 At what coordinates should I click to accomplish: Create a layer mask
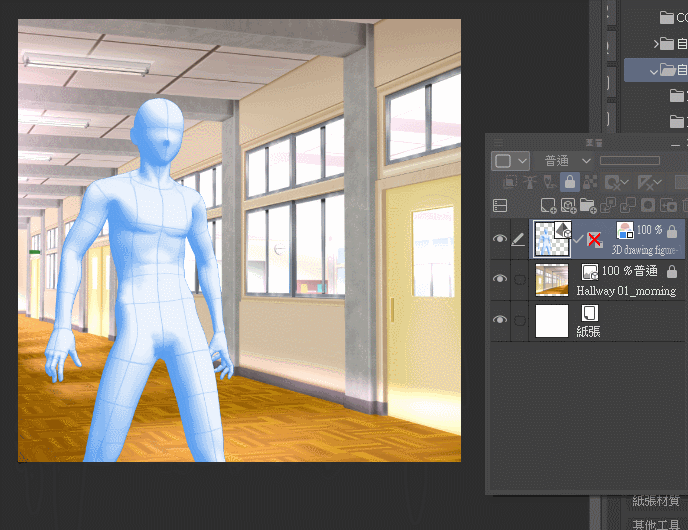pos(648,205)
